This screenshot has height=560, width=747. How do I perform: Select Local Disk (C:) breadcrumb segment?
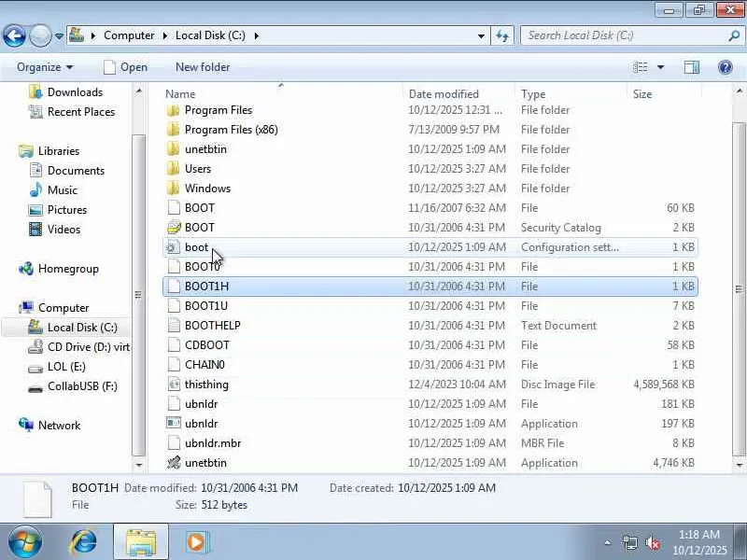(x=210, y=35)
